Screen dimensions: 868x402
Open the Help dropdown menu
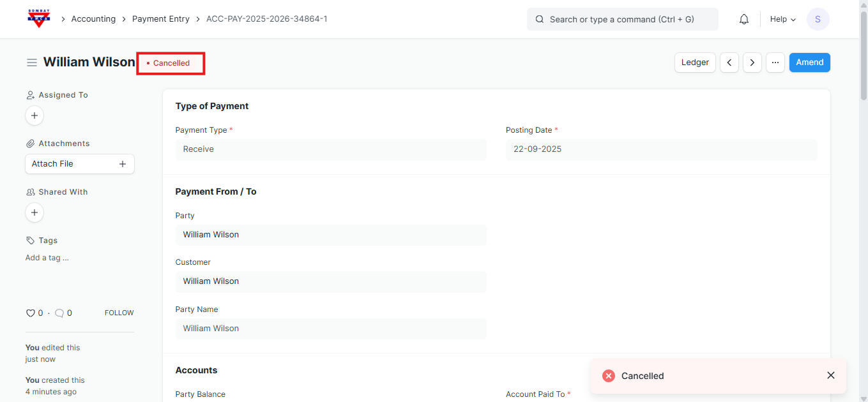(782, 19)
